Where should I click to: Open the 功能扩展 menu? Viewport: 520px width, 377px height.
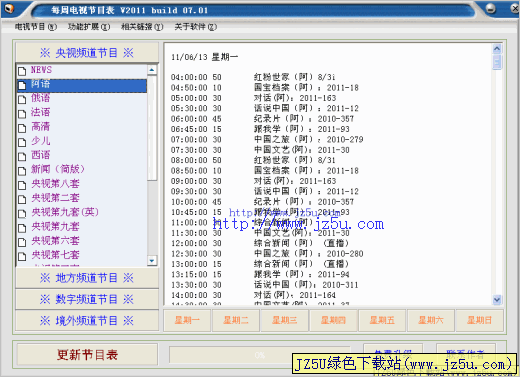pyautogui.click(x=89, y=27)
